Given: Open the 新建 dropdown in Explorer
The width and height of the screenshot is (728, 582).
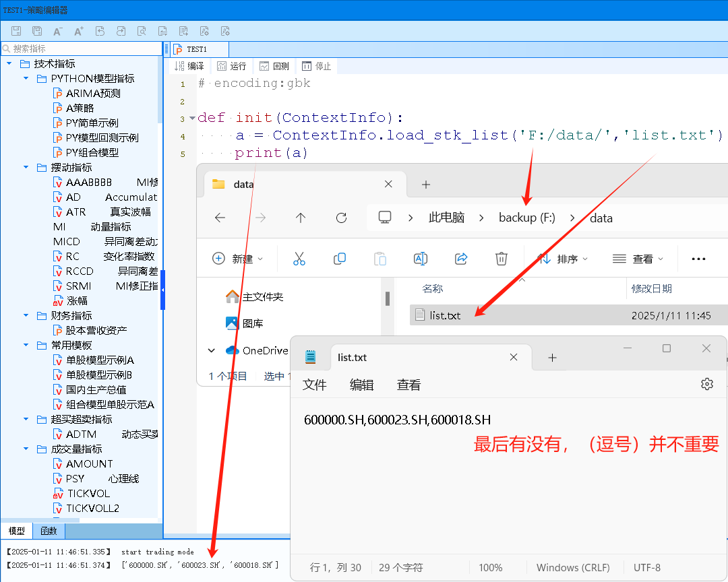Looking at the screenshot, I should pos(238,259).
